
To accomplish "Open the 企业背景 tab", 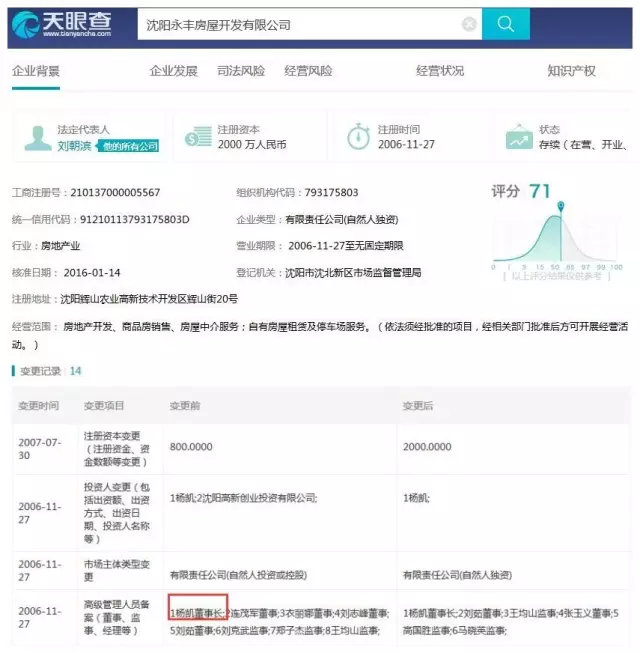I will (x=36, y=71).
